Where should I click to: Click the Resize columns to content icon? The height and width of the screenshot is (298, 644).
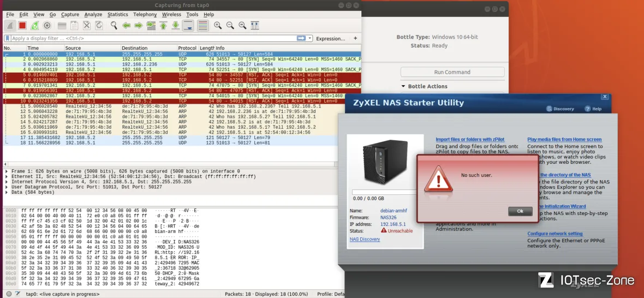255,26
